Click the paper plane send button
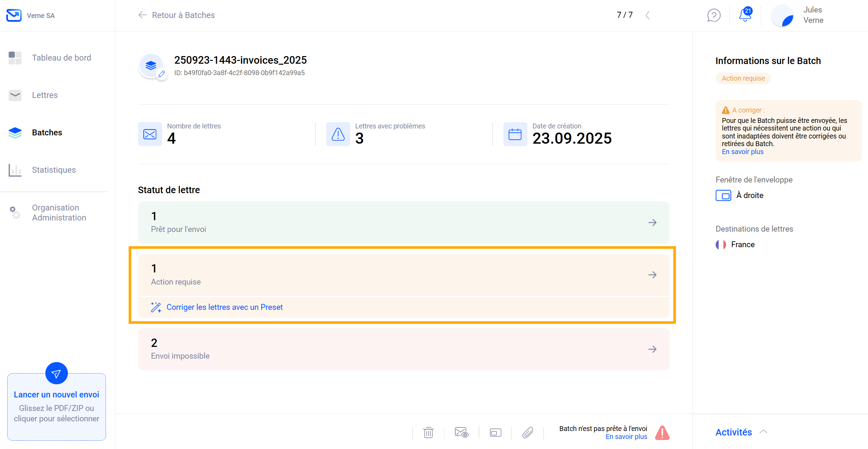 [x=56, y=373]
